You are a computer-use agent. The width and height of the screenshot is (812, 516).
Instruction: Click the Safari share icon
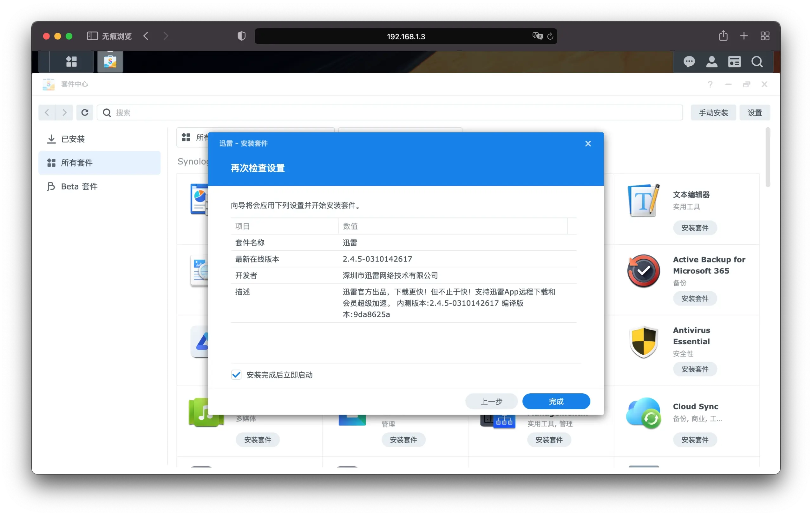point(723,36)
